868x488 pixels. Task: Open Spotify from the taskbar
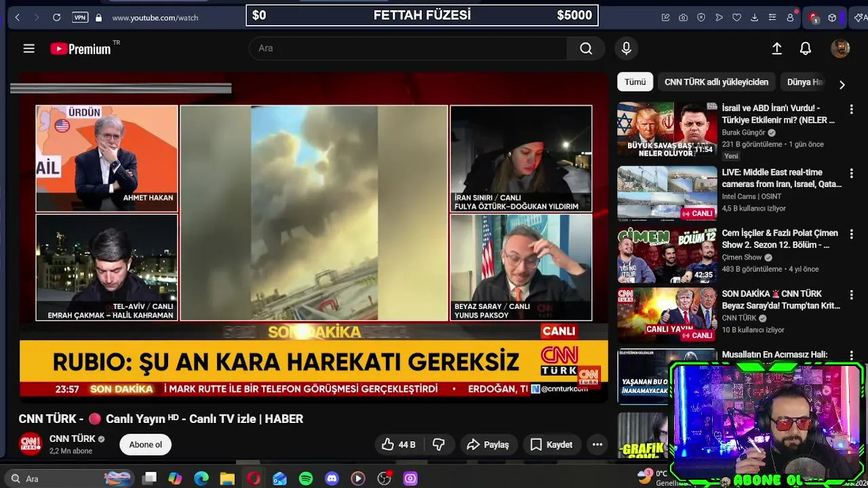(306, 479)
